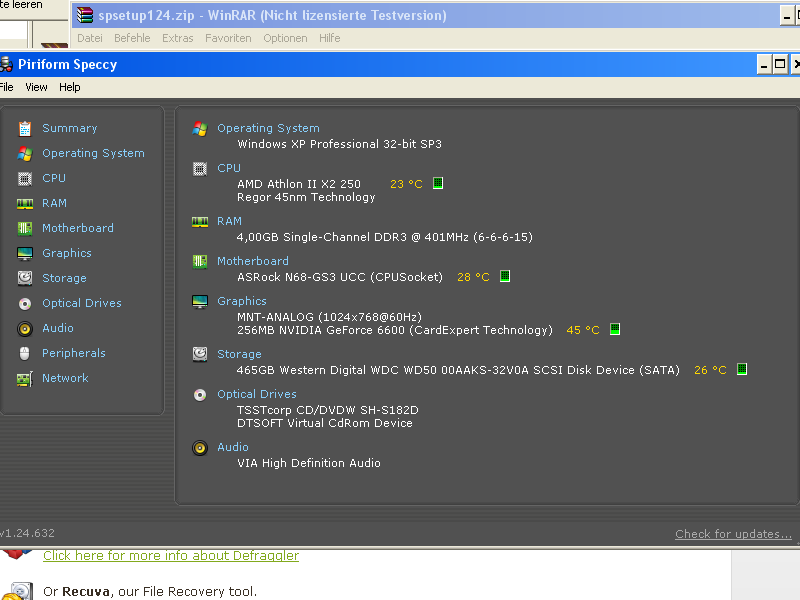Click the Audio speaker icon in summary panel
Viewport: 800px width, 600px height.
199,448
